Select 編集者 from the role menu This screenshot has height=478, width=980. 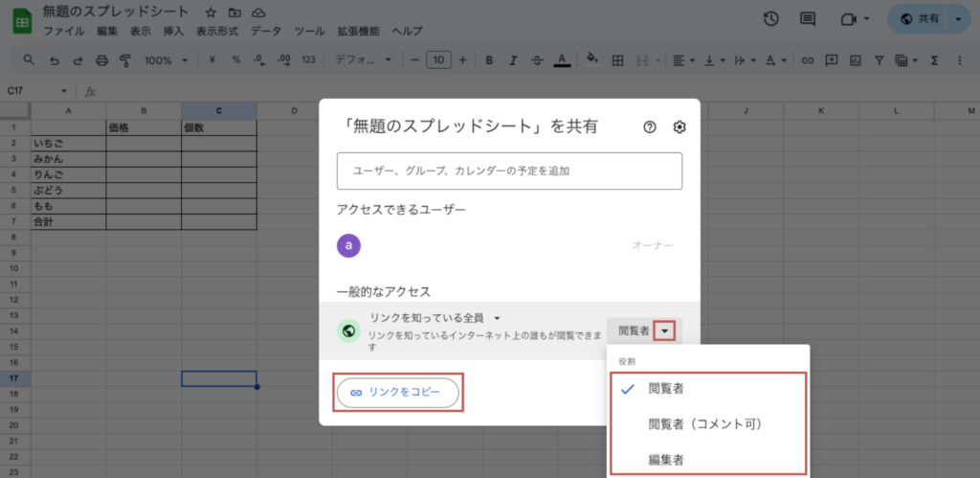click(666, 459)
